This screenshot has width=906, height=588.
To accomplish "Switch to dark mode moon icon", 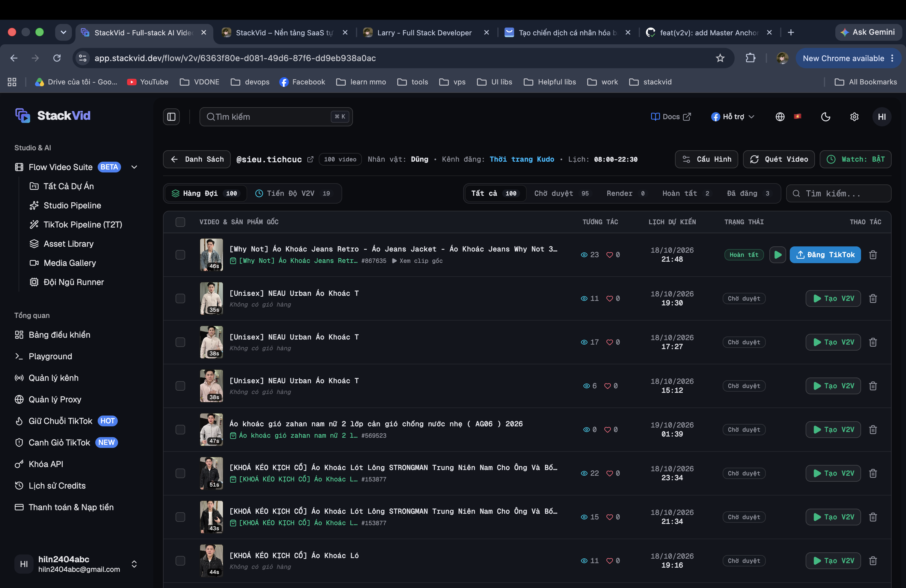I will click(x=825, y=117).
